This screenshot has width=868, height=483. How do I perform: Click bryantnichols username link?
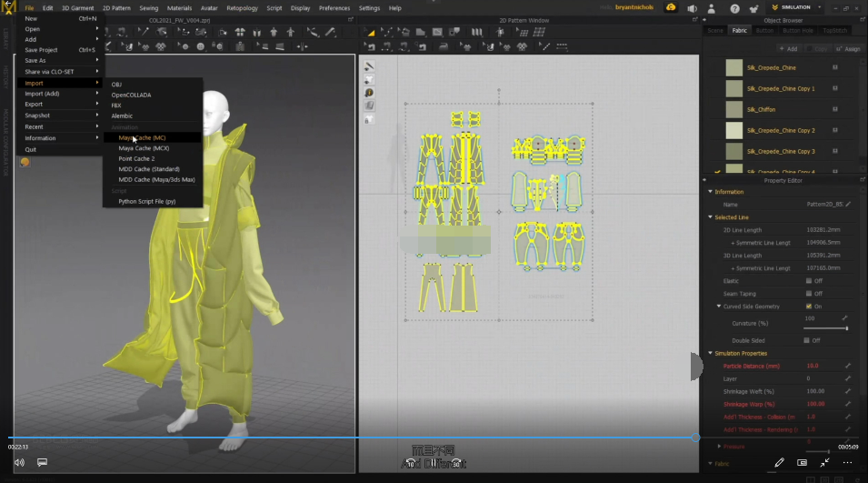(634, 8)
